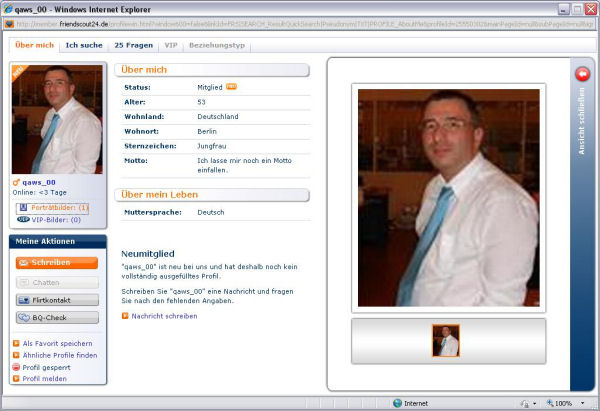The width and height of the screenshot is (600, 411).
Task: Click the red block icon before Profil gesperrt
Action: tap(16, 367)
